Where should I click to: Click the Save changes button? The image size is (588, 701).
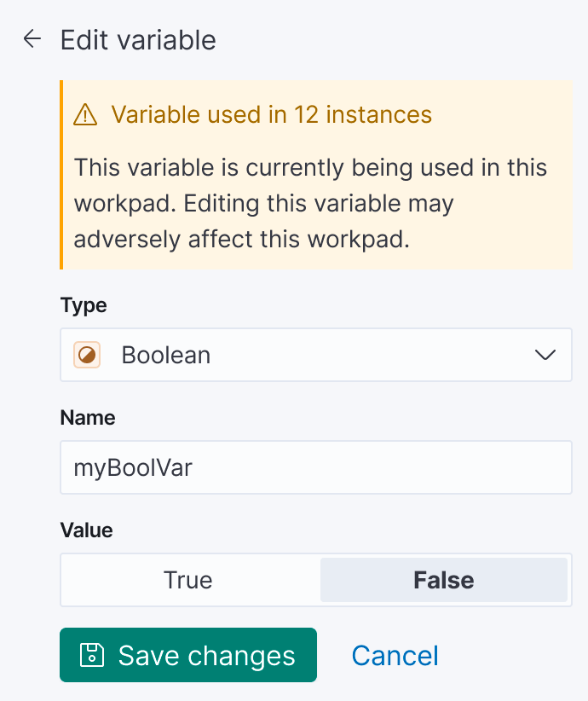coord(187,655)
